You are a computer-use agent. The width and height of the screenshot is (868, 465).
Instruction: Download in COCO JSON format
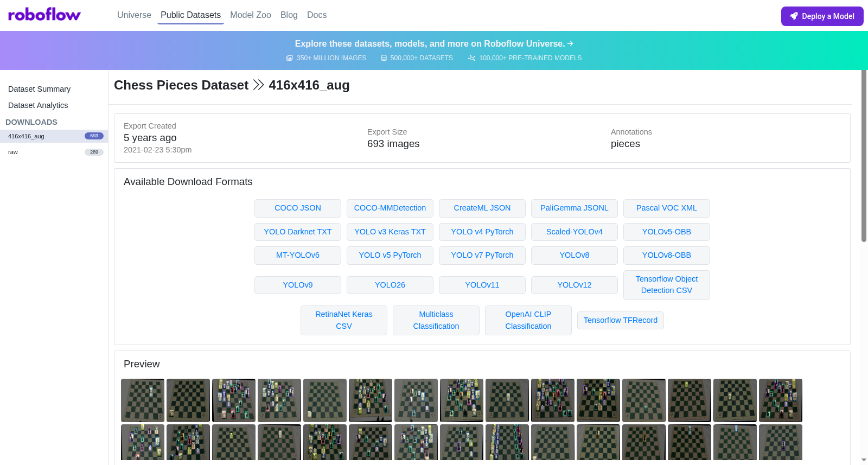coord(298,208)
